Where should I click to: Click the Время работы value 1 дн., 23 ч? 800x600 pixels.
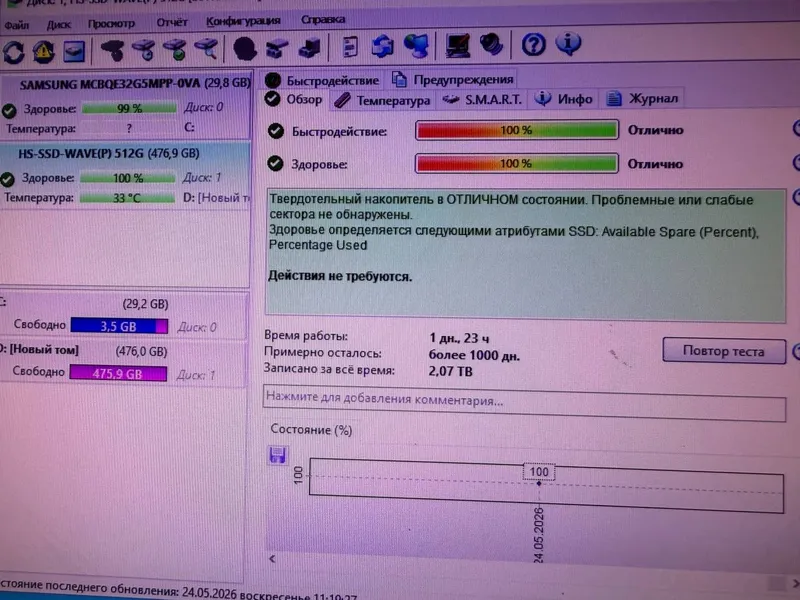(459, 338)
